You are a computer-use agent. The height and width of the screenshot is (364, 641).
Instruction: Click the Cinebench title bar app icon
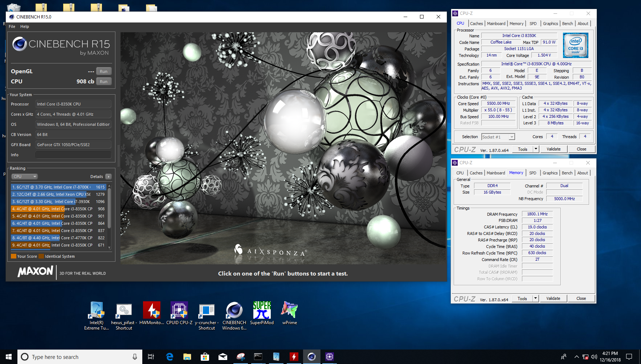coord(12,17)
